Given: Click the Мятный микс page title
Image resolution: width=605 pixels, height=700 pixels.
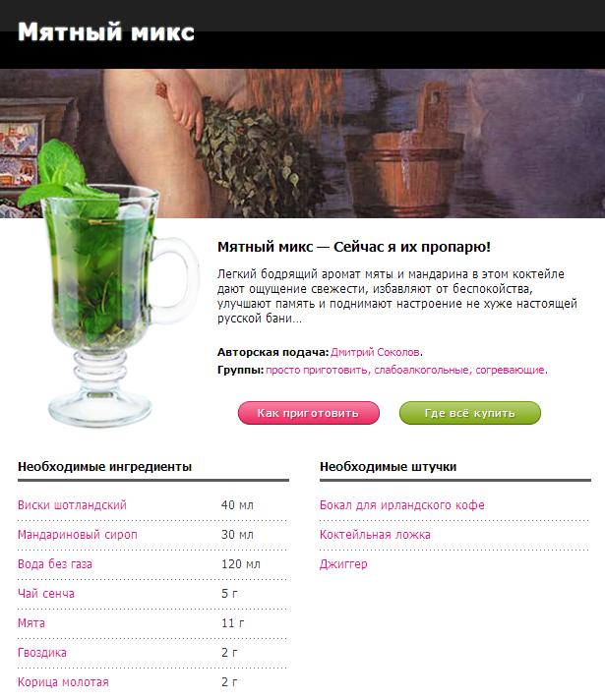Looking at the screenshot, I should click(x=106, y=32).
